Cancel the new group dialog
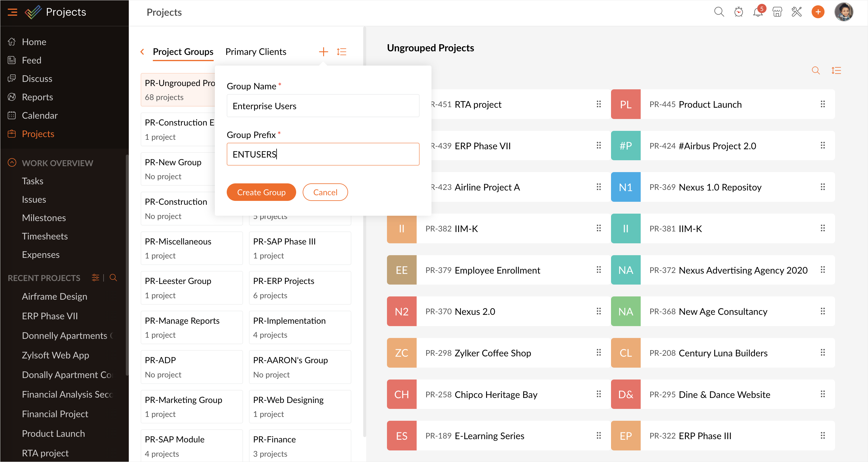 (325, 192)
